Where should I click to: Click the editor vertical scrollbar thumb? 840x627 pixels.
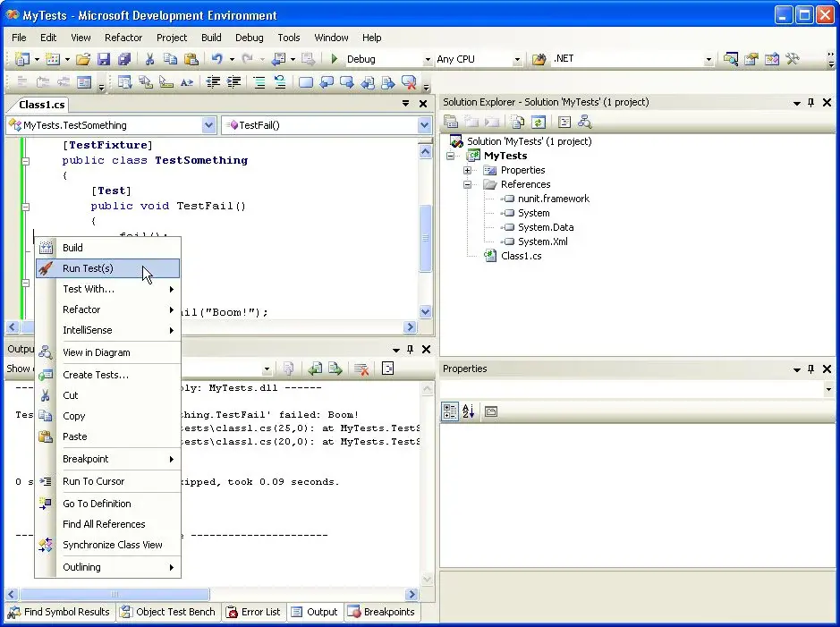click(425, 238)
